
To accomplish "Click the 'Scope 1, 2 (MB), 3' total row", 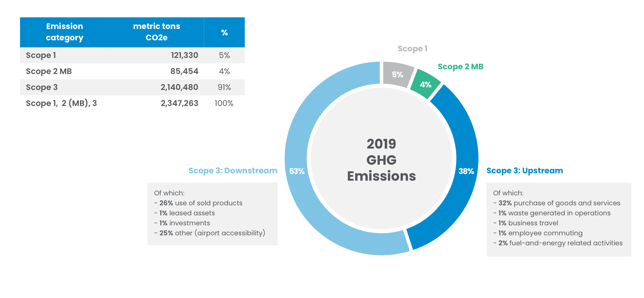I will 132,103.
